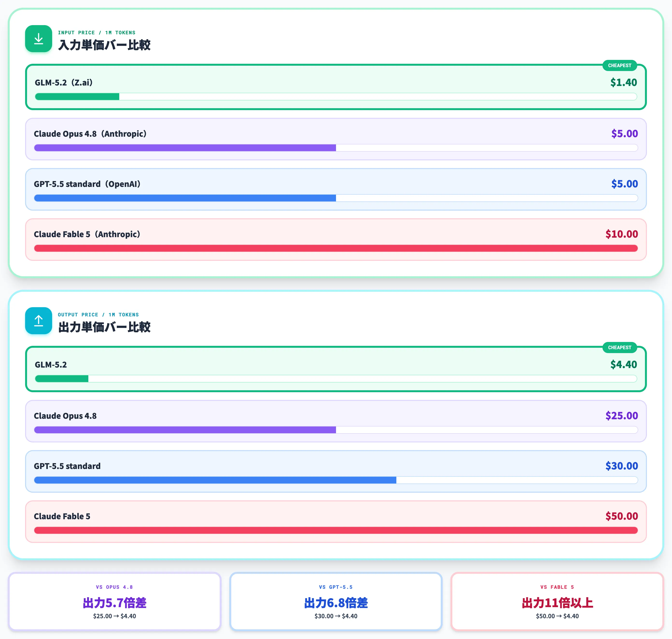Click the GLM-5.2 (Z.ai) input price bar
Image resolution: width=672 pixels, height=639 pixels.
(336, 97)
